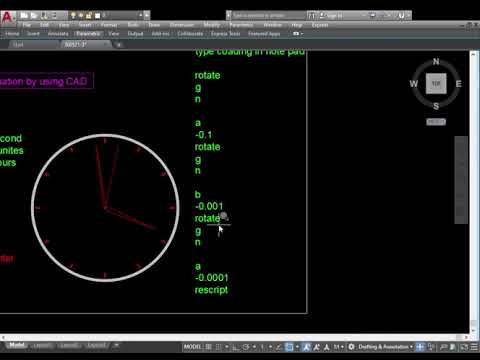Toggle snap mode in status bar

[x=218, y=347]
